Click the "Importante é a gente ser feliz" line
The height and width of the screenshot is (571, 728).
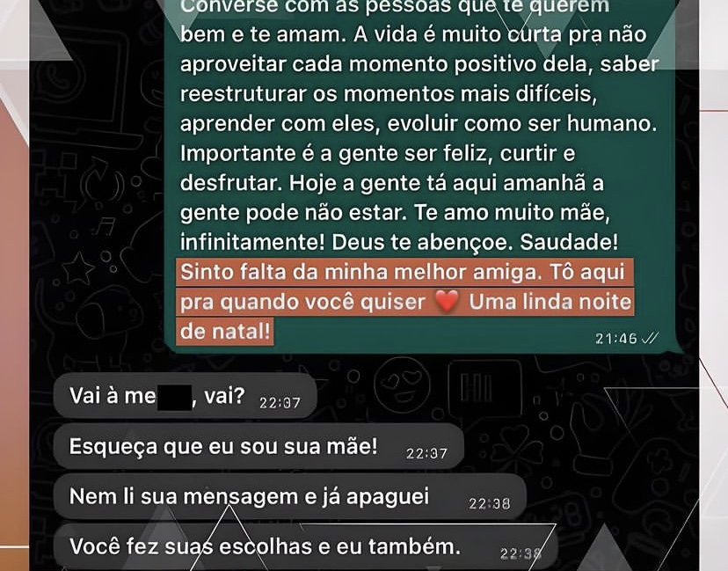click(336, 153)
